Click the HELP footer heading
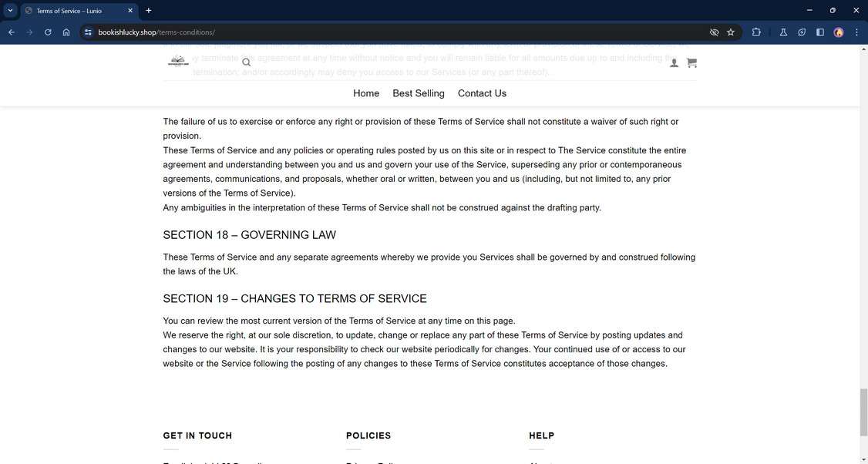The image size is (868, 464). click(541, 435)
